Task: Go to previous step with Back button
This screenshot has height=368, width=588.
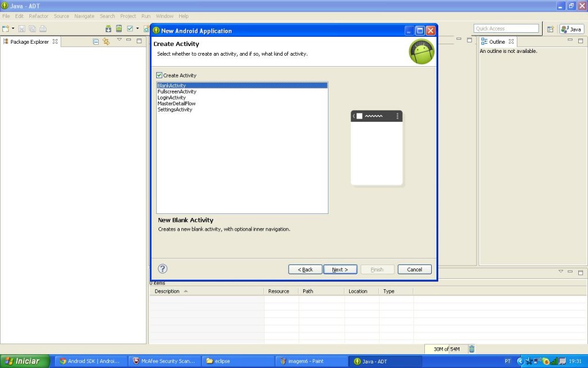Action: tap(305, 269)
